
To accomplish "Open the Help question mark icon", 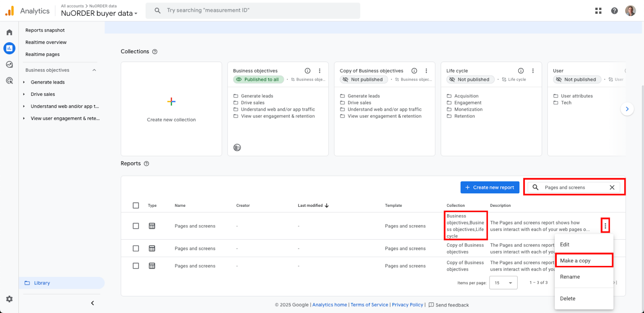I will (x=614, y=11).
